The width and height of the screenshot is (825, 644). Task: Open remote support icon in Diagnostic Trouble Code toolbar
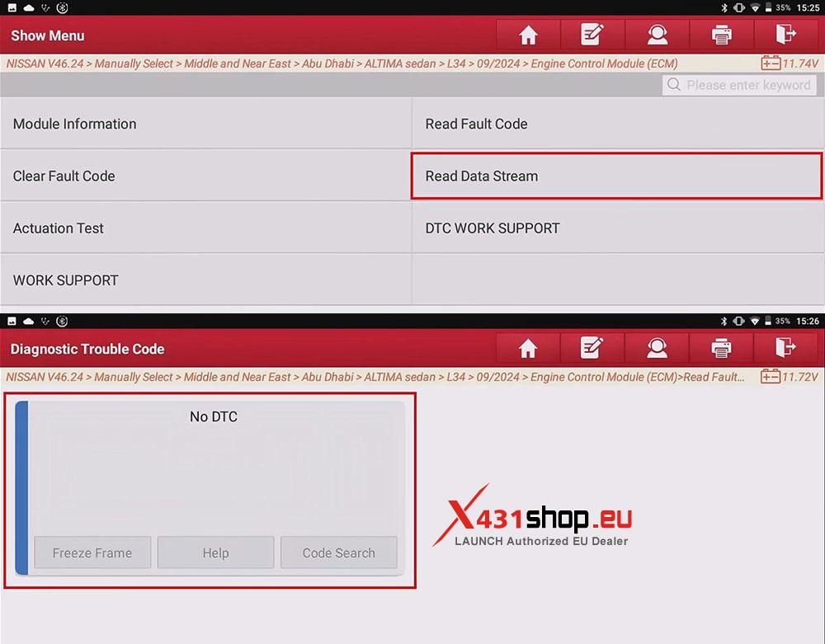click(657, 349)
